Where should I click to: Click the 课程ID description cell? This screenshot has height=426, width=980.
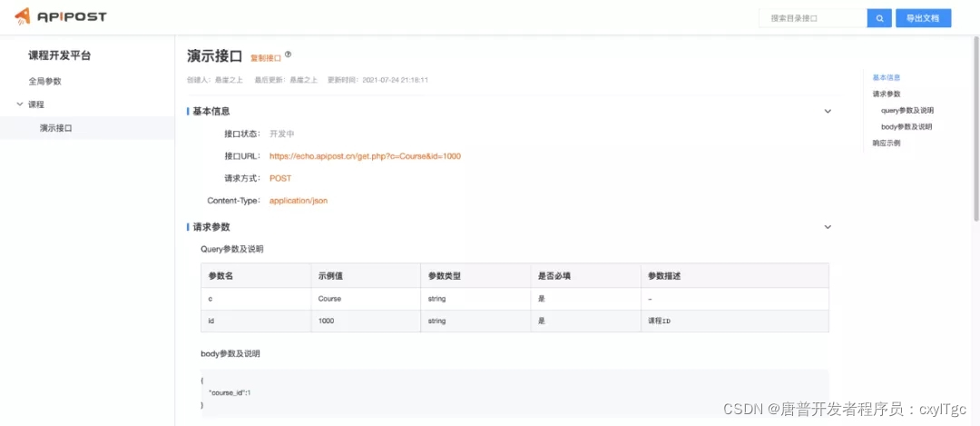coord(734,321)
